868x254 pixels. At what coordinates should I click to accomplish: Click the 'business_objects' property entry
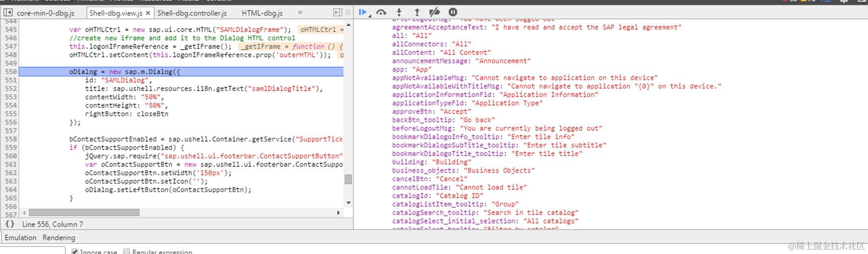pos(463,171)
